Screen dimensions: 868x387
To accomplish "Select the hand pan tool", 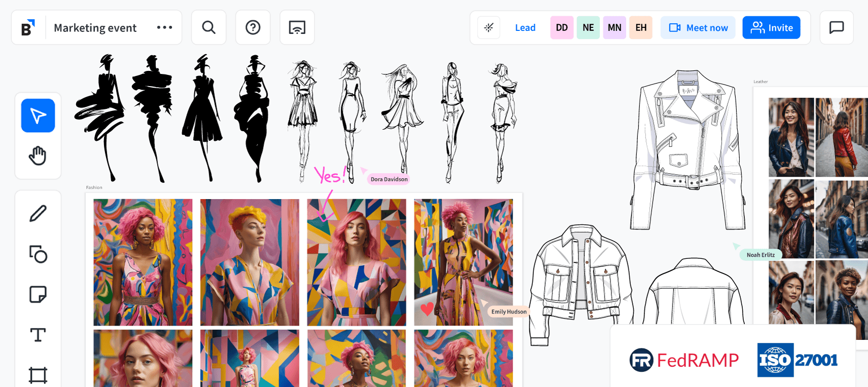I will click(38, 156).
